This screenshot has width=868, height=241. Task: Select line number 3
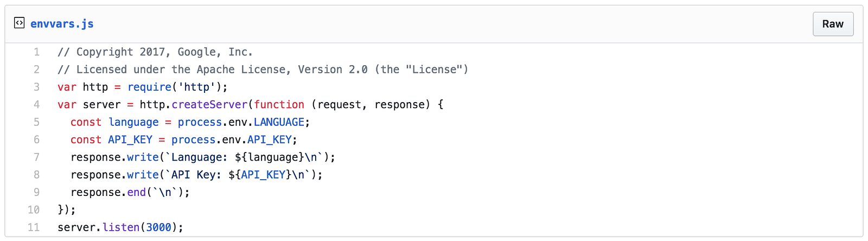[36, 87]
